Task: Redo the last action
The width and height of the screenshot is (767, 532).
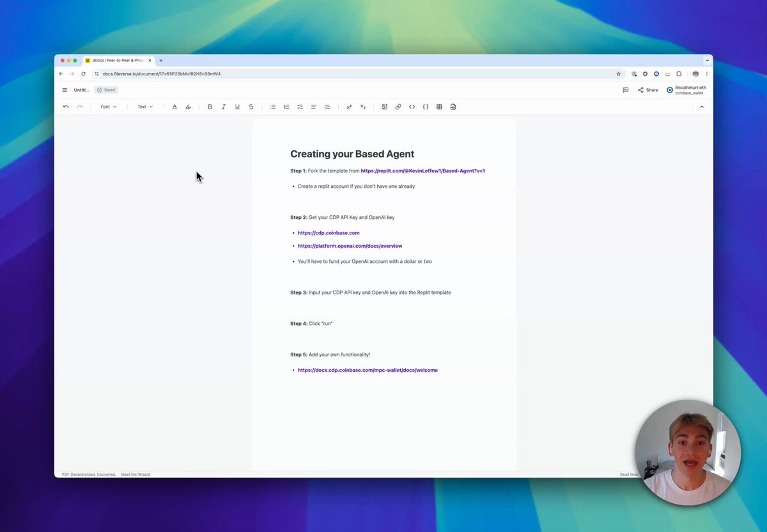Action: tap(79, 107)
